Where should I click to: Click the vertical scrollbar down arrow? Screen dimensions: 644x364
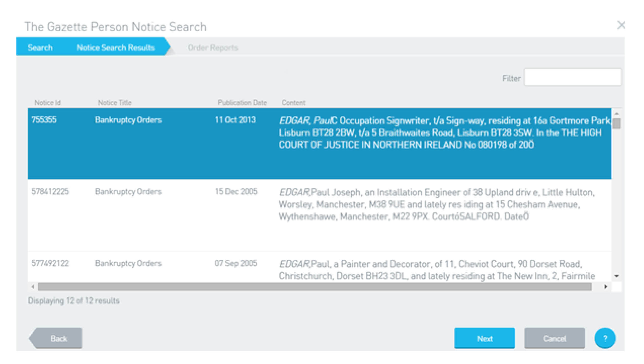click(617, 276)
